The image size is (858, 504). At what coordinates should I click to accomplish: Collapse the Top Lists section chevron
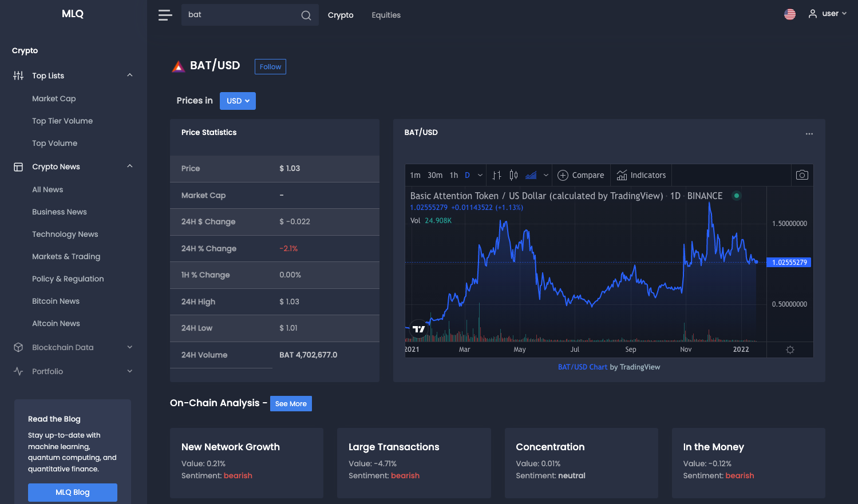(130, 76)
